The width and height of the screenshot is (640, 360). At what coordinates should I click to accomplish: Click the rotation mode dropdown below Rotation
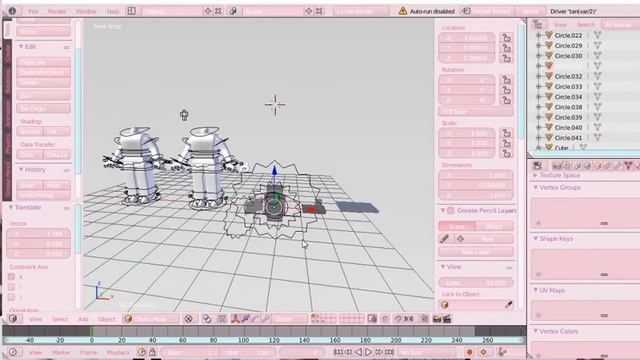tap(476, 111)
